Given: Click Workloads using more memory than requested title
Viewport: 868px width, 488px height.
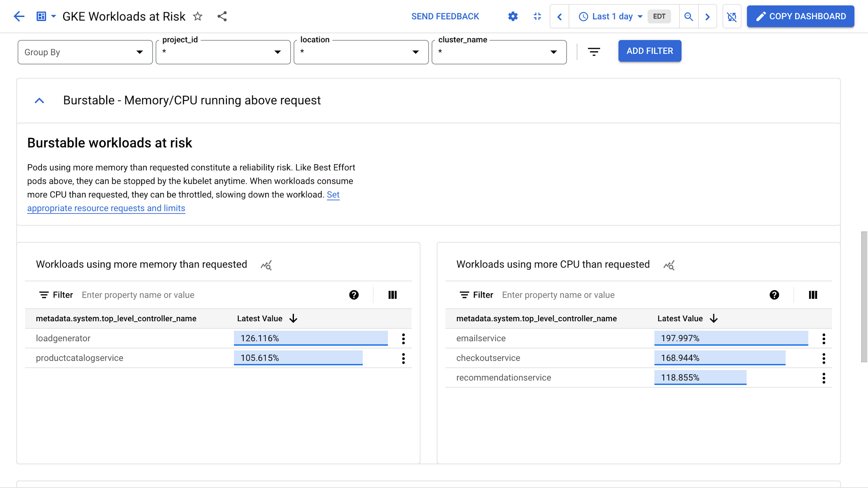Looking at the screenshot, I should tap(142, 264).
